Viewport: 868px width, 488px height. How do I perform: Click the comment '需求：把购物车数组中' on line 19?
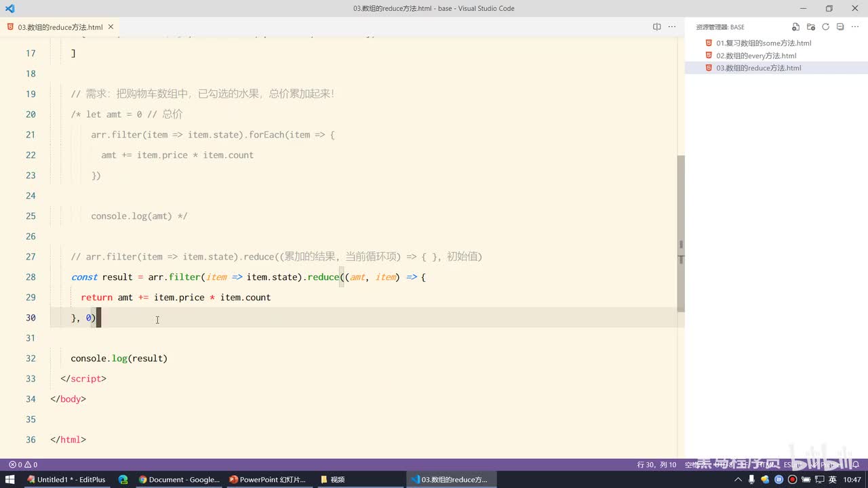(138, 94)
